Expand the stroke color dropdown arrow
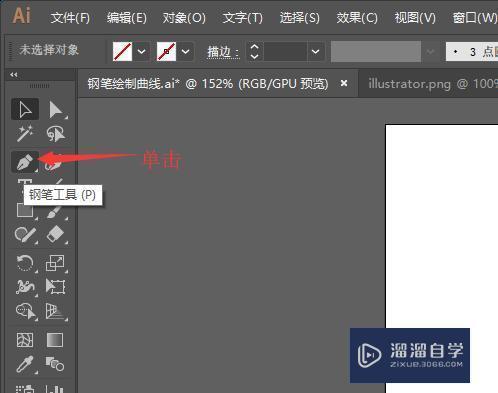The image size is (498, 393). pos(185,51)
